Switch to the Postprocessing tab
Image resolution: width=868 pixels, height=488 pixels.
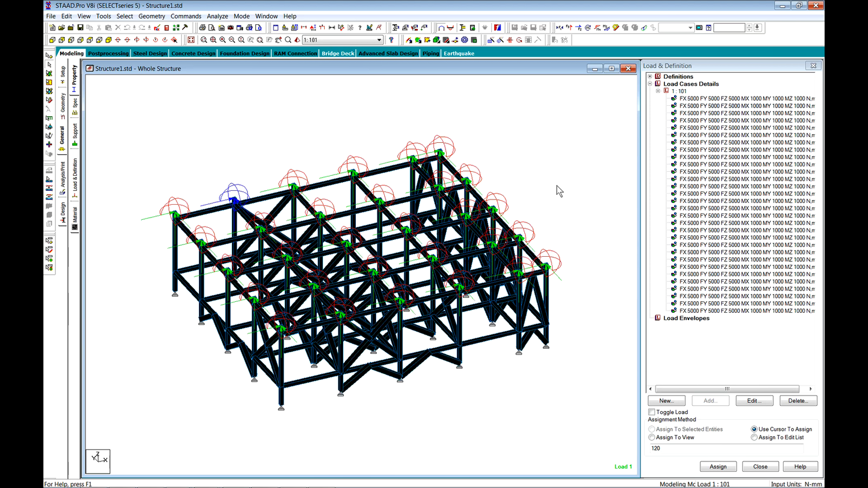point(108,53)
